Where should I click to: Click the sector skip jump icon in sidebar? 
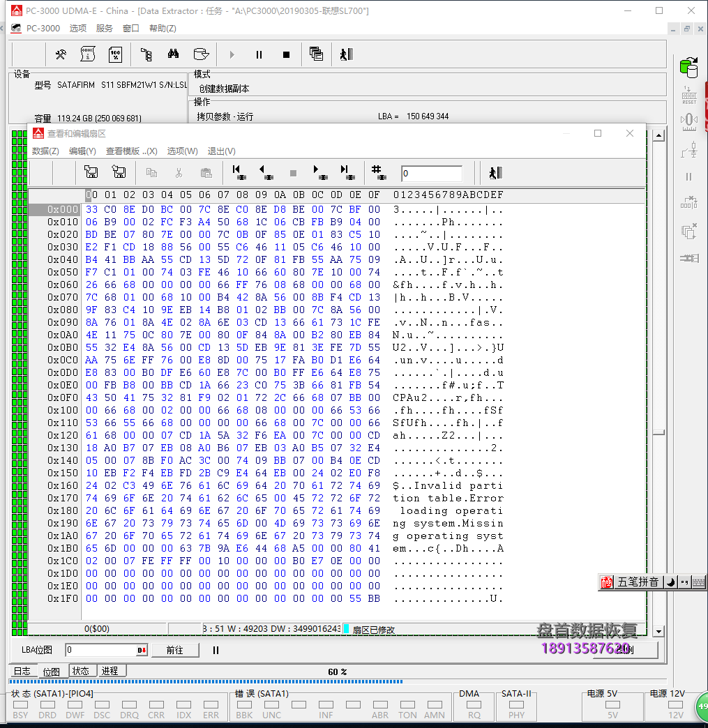coord(689,203)
